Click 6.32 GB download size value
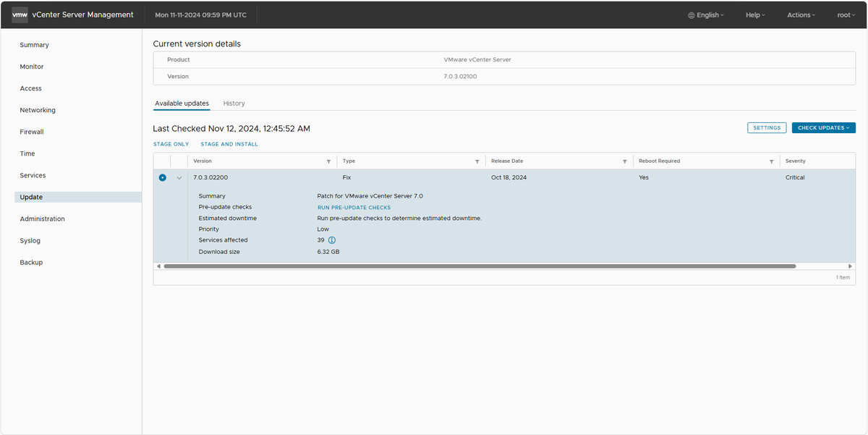The height and width of the screenshot is (435, 868). click(328, 252)
